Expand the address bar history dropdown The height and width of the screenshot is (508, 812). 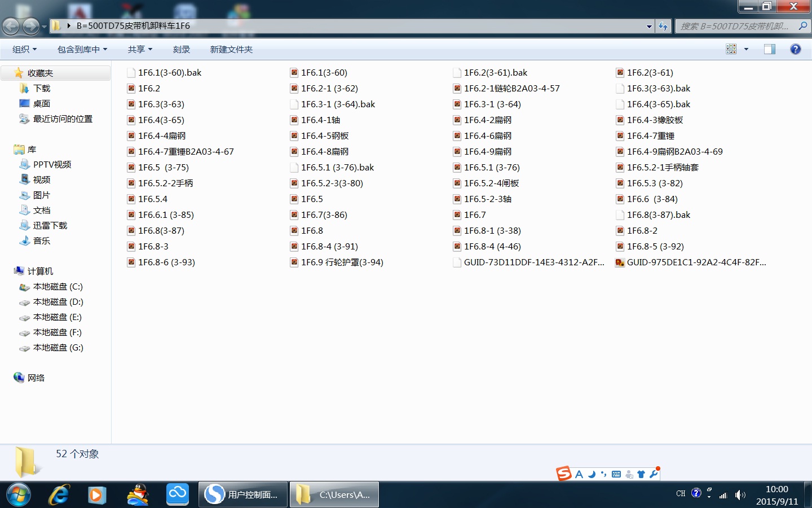pos(649,26)
